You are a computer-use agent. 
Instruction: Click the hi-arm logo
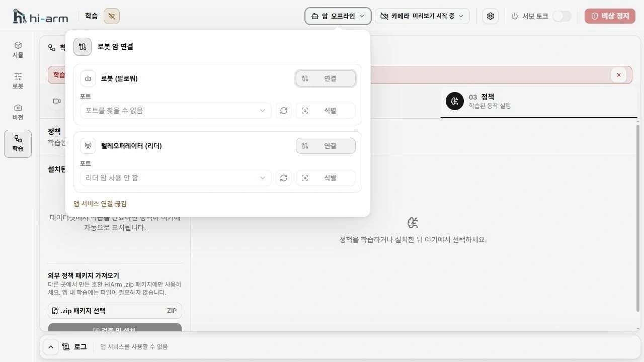click(x=41, y=16)
